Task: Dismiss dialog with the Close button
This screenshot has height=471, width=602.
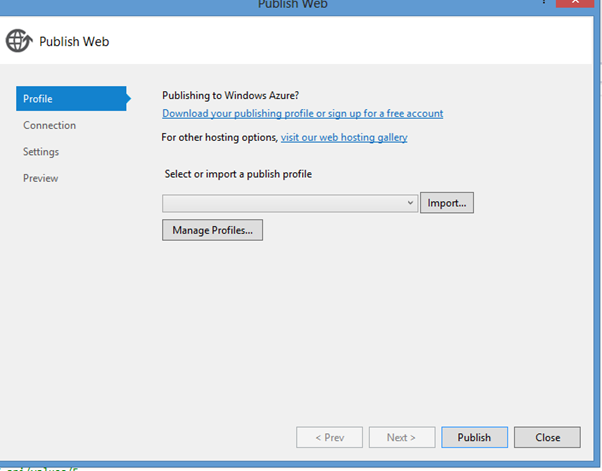Action: tap(547, 437)
